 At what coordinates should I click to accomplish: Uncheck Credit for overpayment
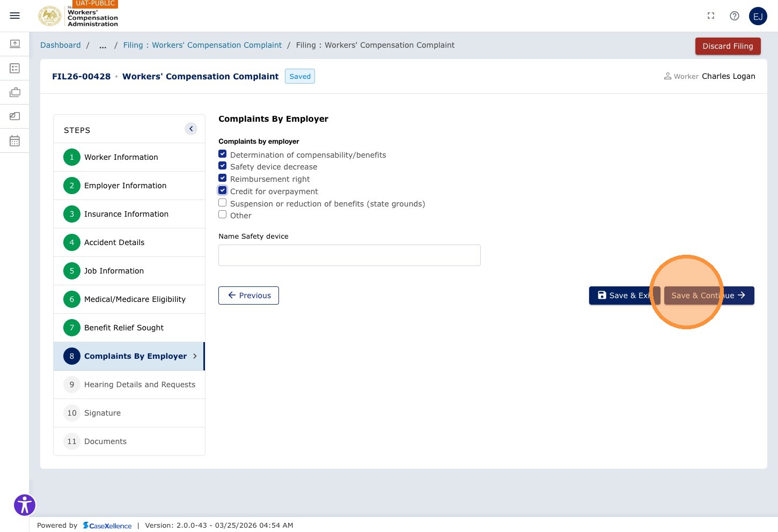click(x=222, y=190)
